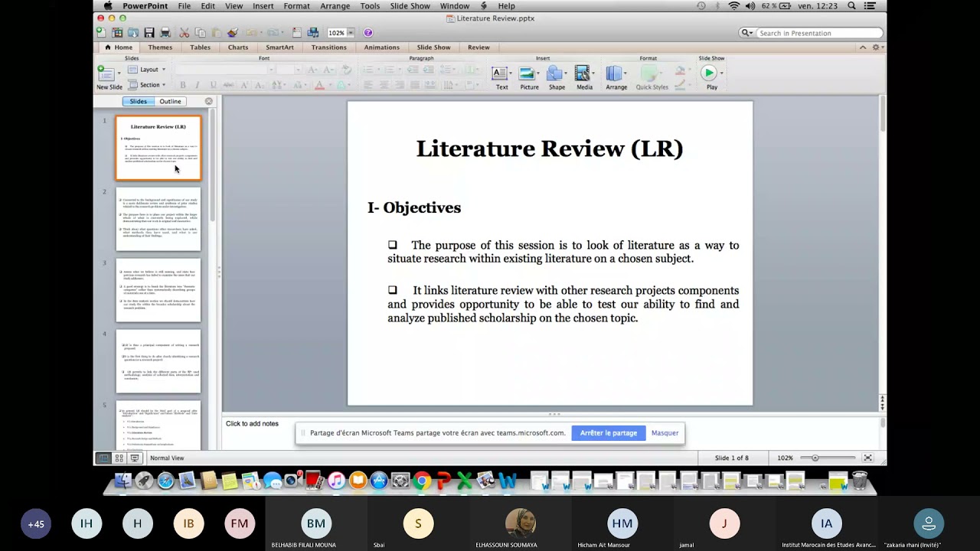The width and height of the screenshot is (980, 551).
Task: Click the Slide Show view icon in status bar
Action: click(135, 458)
